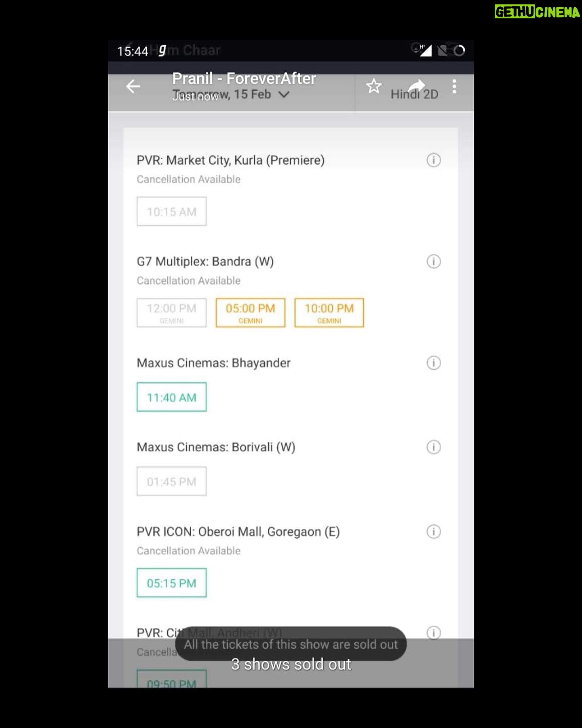Open info for Maxus Cinemas Bhayander
Viewport: 582px width, 728px height.
(434, 363)
